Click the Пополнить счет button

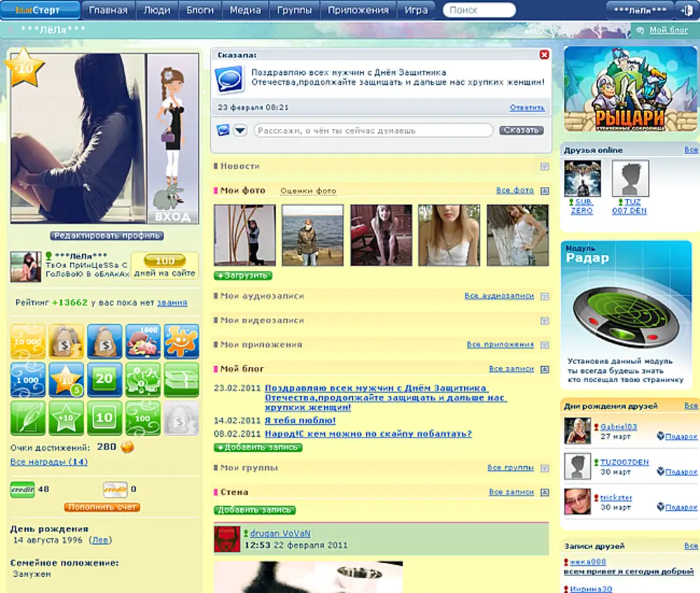(x=102, y=507)
